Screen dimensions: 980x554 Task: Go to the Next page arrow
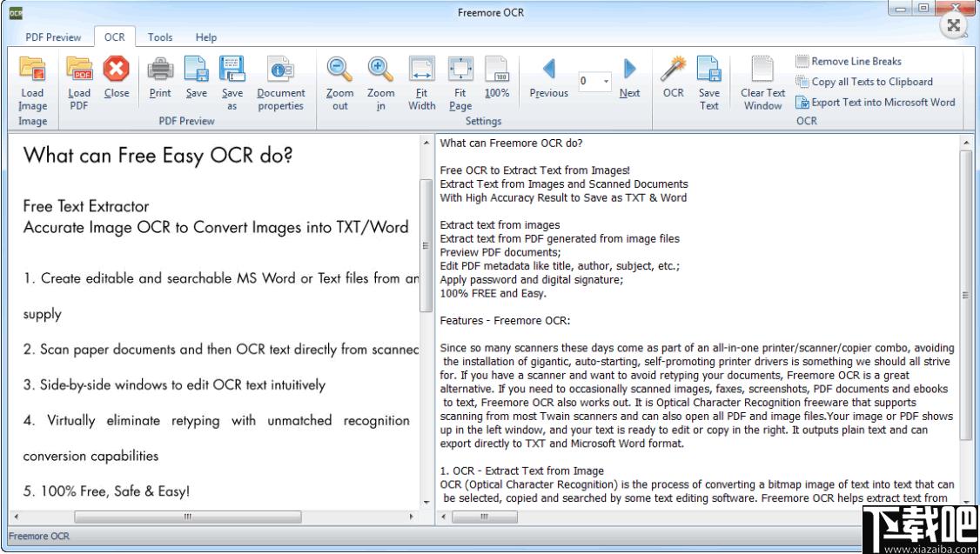[629, 69]
